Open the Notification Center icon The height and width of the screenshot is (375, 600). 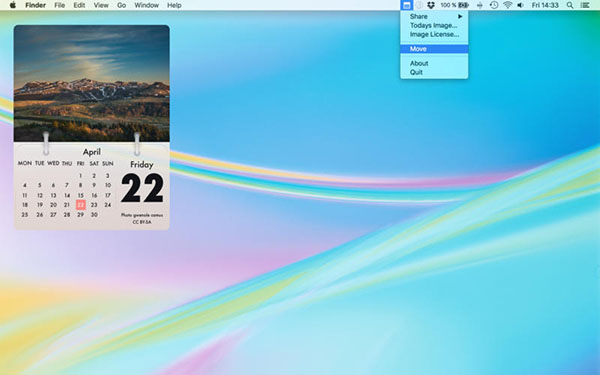pos(585,5)
